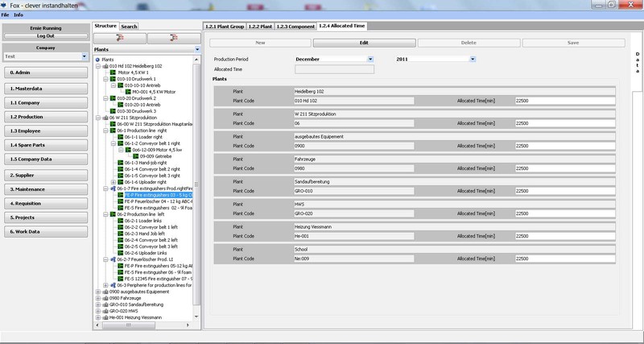Click the 06-2 Production line left icon
Viewport: 644px width, 344px height.
pos(113,214)
